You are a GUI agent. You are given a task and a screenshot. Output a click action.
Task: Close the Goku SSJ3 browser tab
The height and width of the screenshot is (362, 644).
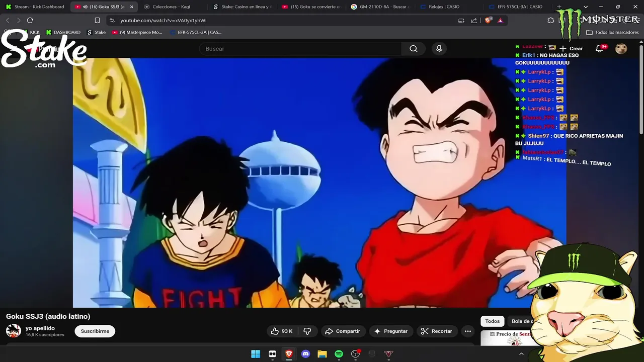coord(132,7)
